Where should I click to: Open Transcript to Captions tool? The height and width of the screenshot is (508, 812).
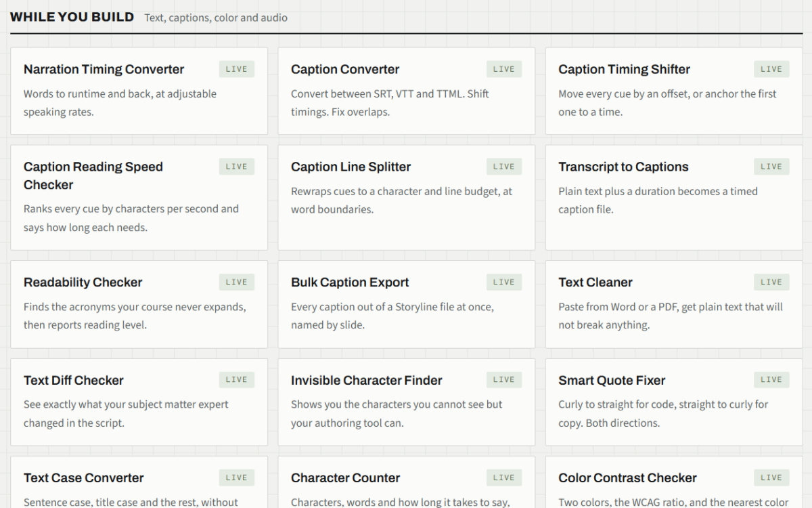coord(674,197)
